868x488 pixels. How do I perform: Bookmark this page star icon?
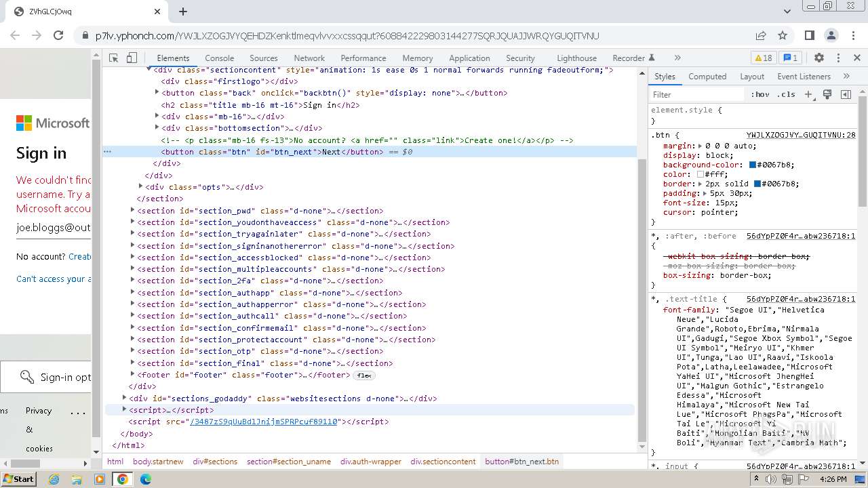click(x=783, y=36)
